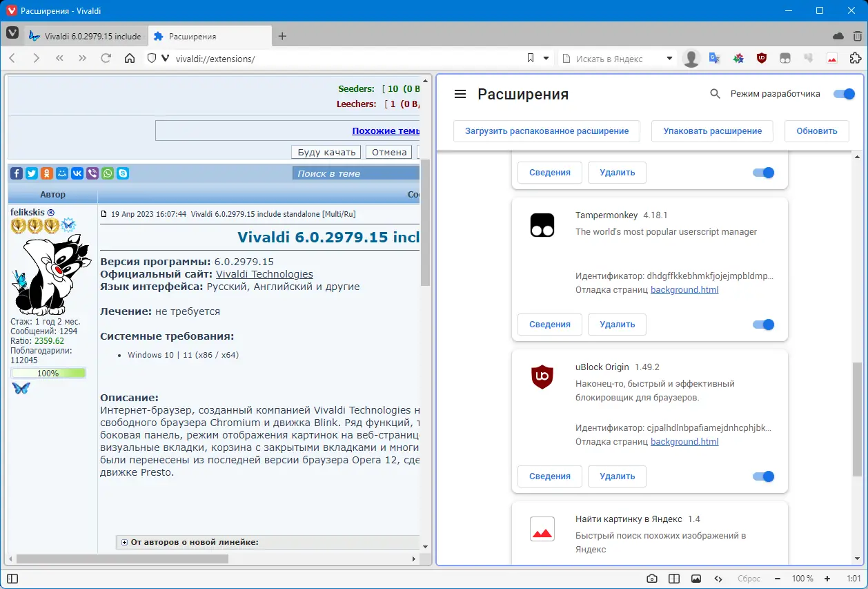Open Сведения for Tampermonkey

(x=550, y=325)
